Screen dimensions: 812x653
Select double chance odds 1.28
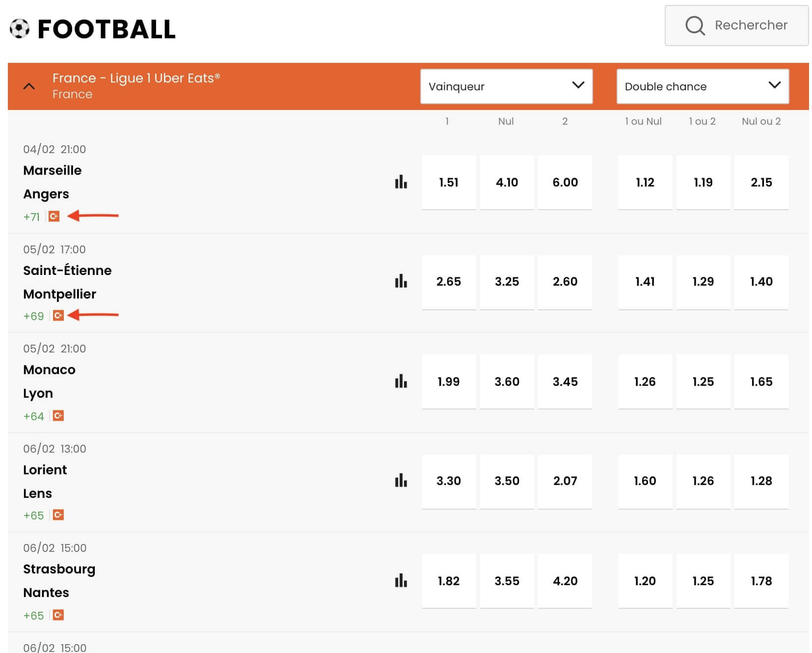(x=761, y=481)
